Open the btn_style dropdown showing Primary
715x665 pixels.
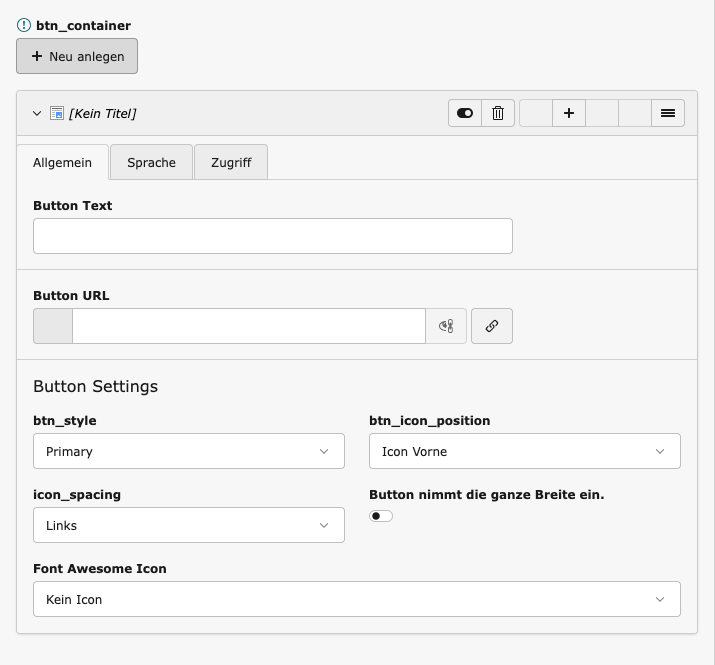(189, 451)
